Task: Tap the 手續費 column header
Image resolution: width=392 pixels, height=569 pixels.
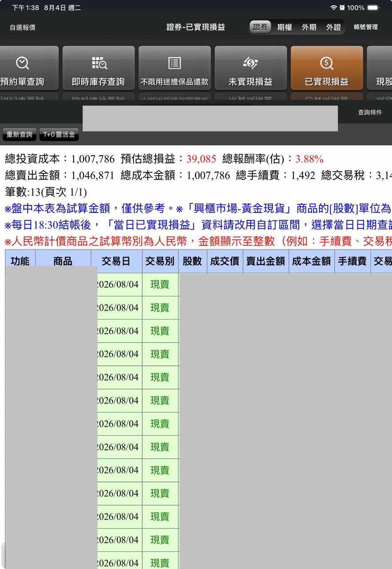Action: [352, 261]
